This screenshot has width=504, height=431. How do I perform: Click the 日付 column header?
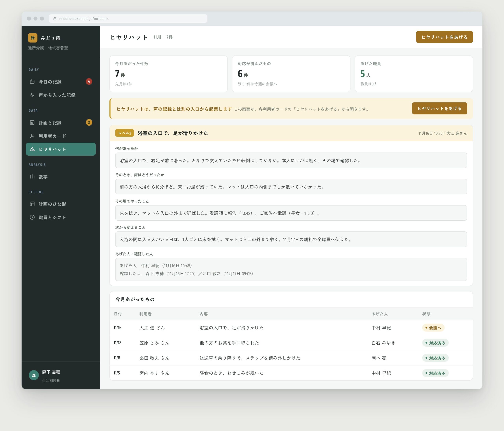click(x=118, y=314)
